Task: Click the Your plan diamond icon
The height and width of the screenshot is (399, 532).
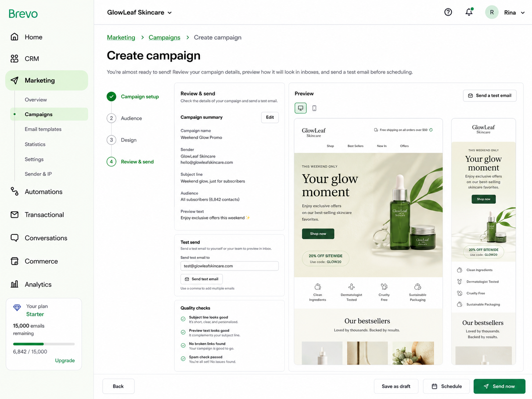Action: tap(17, 308)
